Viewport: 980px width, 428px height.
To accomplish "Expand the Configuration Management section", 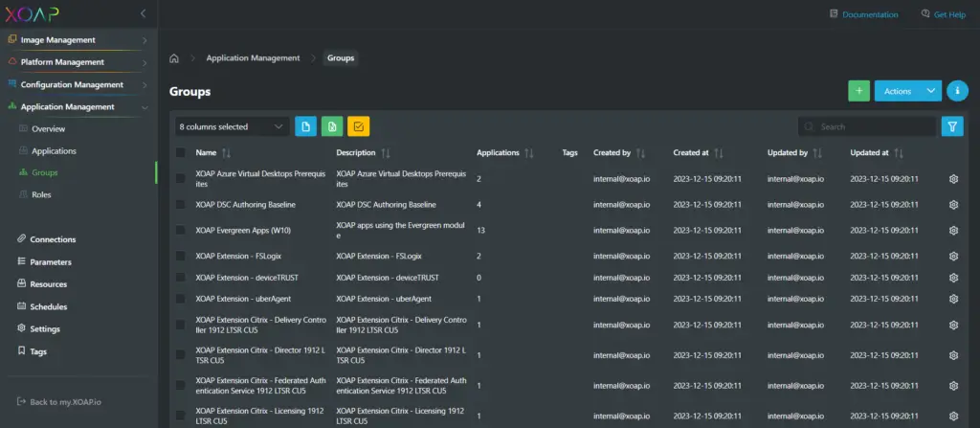I will click(x=78, y=84).
